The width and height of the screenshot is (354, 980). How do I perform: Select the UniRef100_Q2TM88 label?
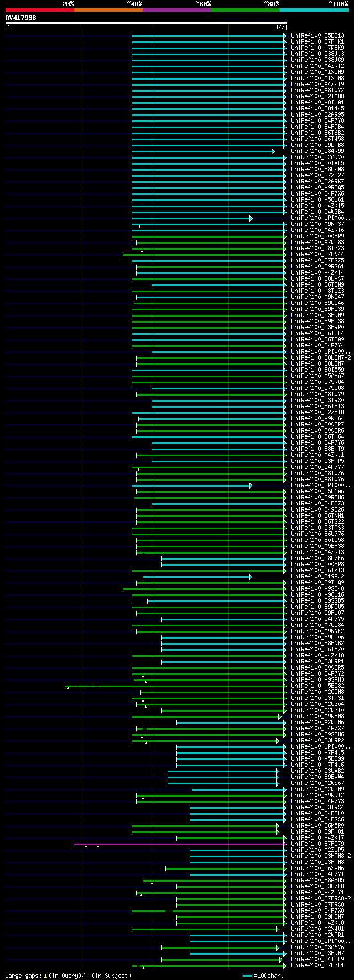317,96
